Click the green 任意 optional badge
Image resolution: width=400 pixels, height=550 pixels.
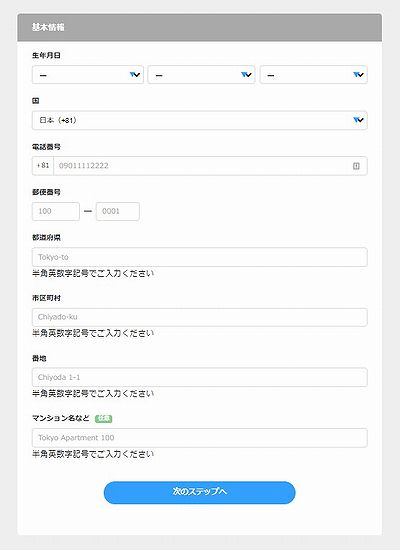pyautogui.click(x=104, y=418)
